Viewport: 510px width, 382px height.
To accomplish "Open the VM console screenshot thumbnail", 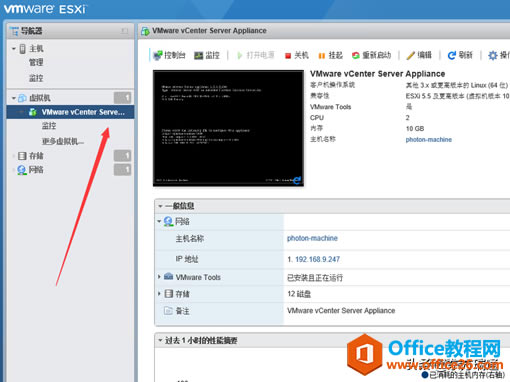I will coord(228,128).
